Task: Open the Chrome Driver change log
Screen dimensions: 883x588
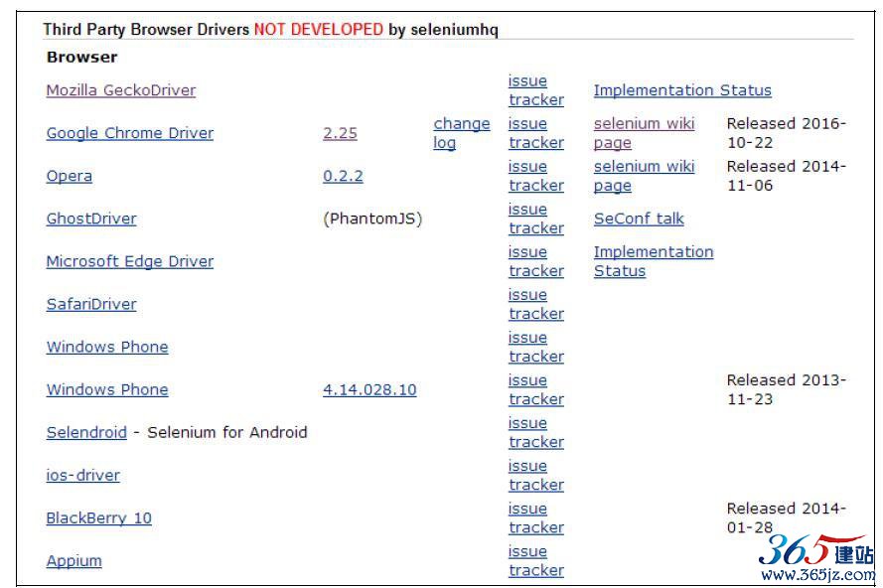Action: [462, 133]
